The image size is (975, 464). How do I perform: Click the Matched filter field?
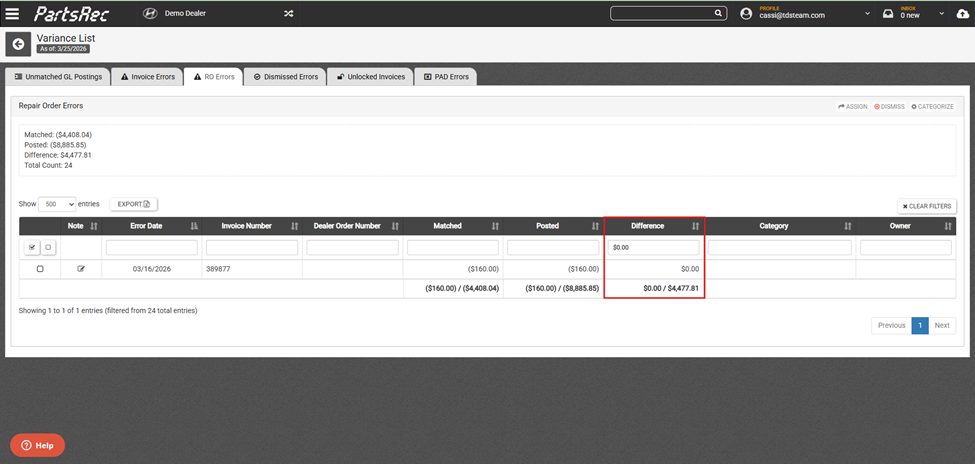tap(453, 248)
